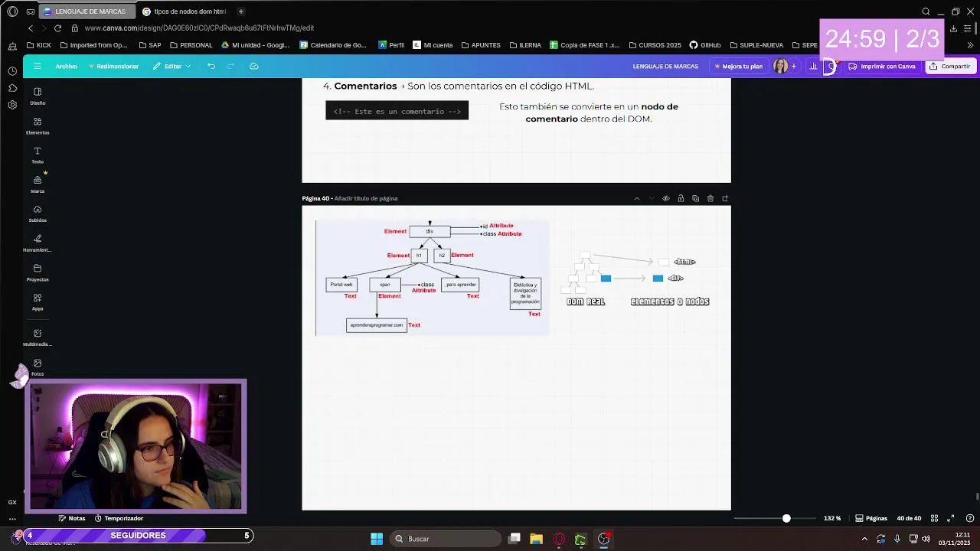Open the Archivo menu

tap(66, 67)
